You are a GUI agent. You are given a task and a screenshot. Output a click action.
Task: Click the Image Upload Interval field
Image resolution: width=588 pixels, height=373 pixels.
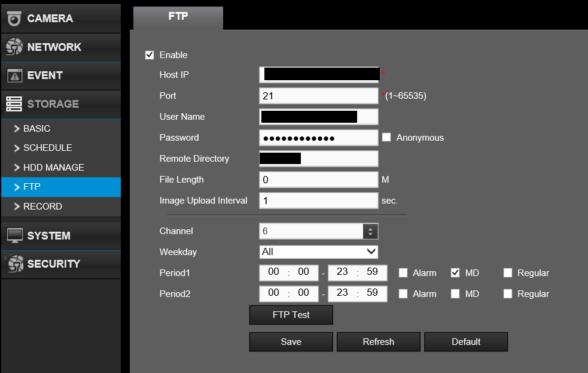(x=318, y=201)
